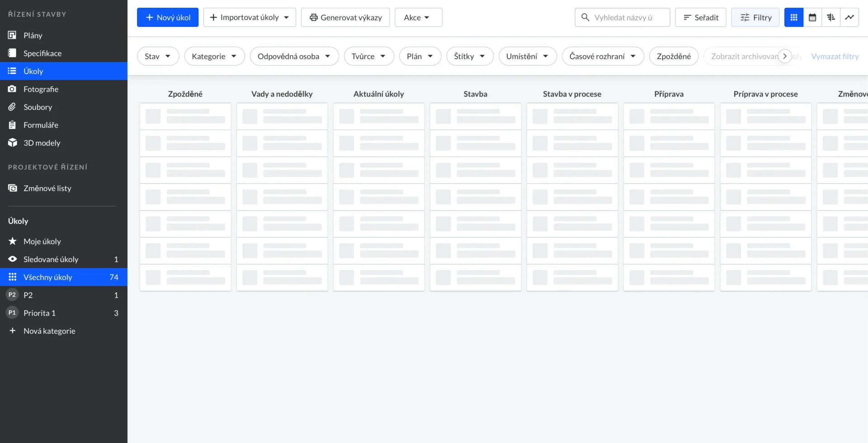Click the Vymazat filtry link
The image size is (868, 443).
coord(835,57)
